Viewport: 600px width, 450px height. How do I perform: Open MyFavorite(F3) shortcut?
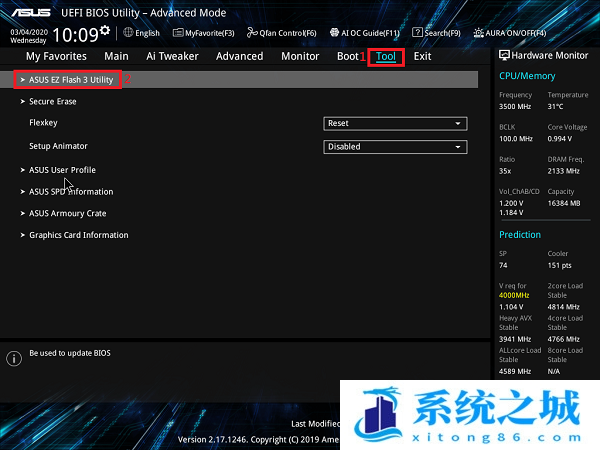point(204,33)
